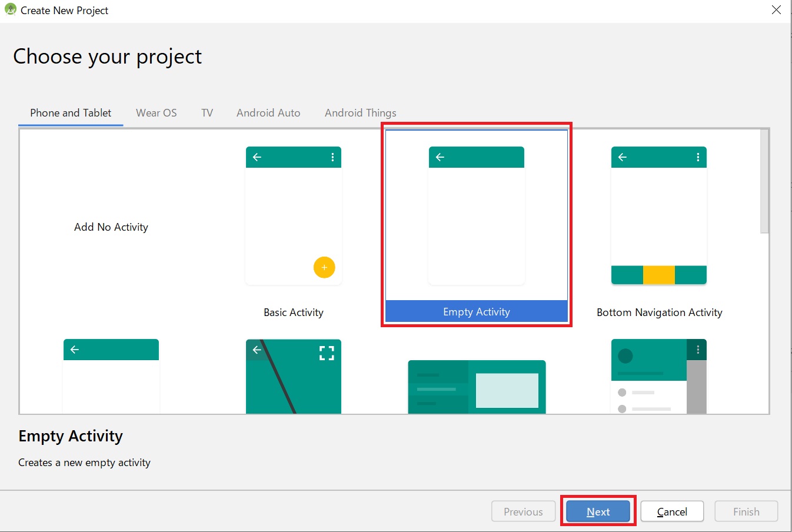Pick the Bottom Navigation Activity template
Screen dimensions: 792x532
[658, 216]
